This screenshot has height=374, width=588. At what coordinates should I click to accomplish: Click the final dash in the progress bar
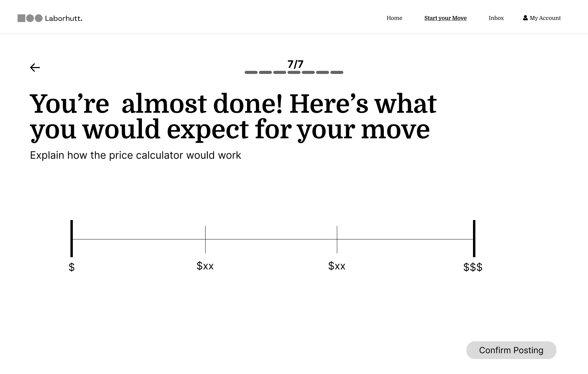(337, 72)
